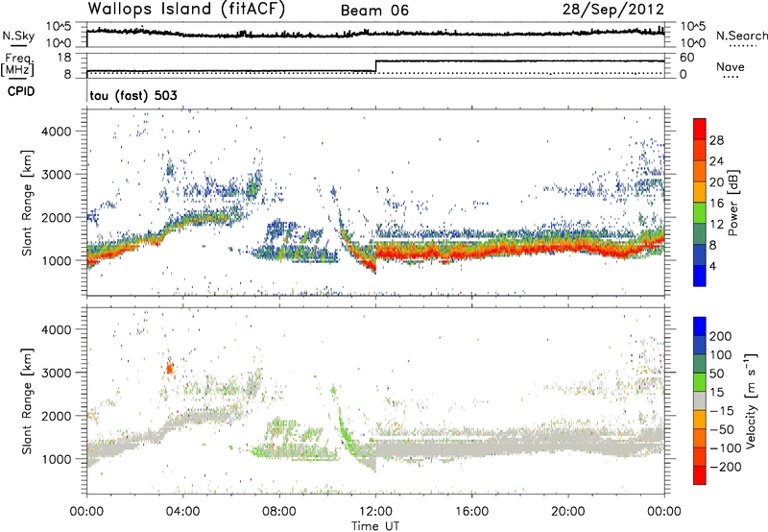Click the '12:00' time axis label
This screenshot has width=768, height=532.
[375, 512]
